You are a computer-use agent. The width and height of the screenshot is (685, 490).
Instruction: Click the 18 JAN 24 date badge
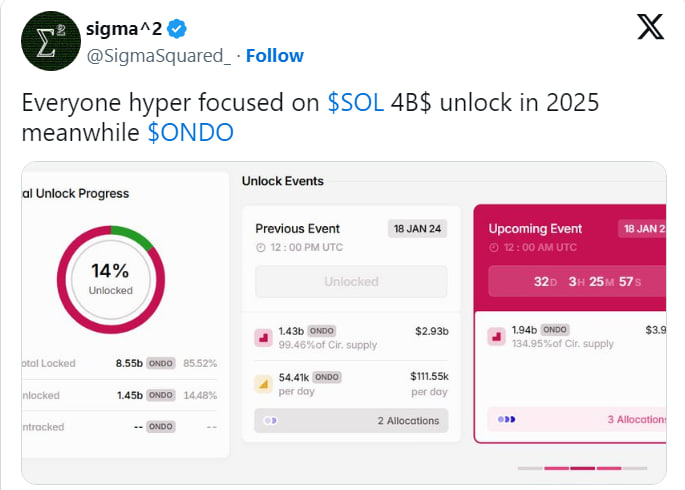click(417, 229)
